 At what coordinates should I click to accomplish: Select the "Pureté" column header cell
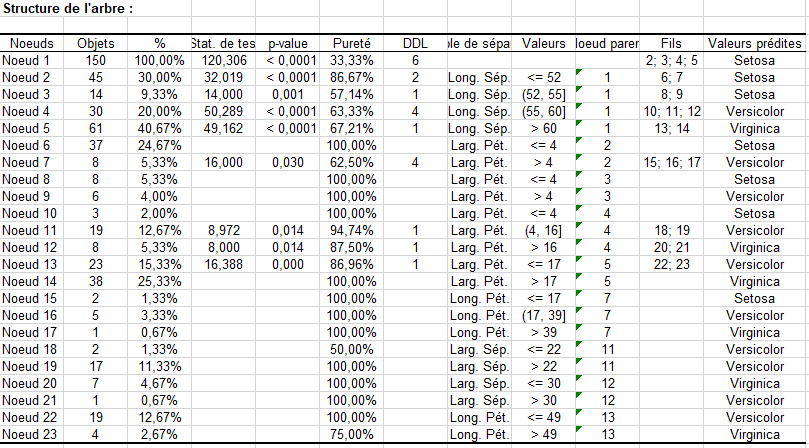352,44
